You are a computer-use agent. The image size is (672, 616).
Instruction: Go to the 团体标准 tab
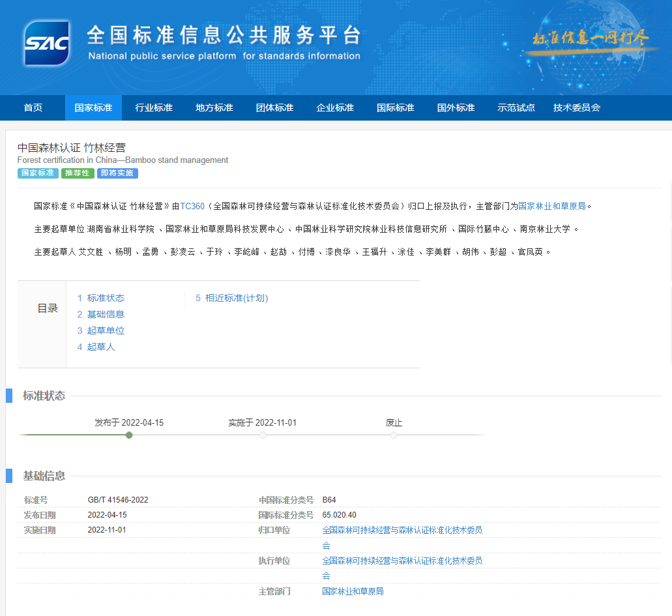tap(274, 108)
